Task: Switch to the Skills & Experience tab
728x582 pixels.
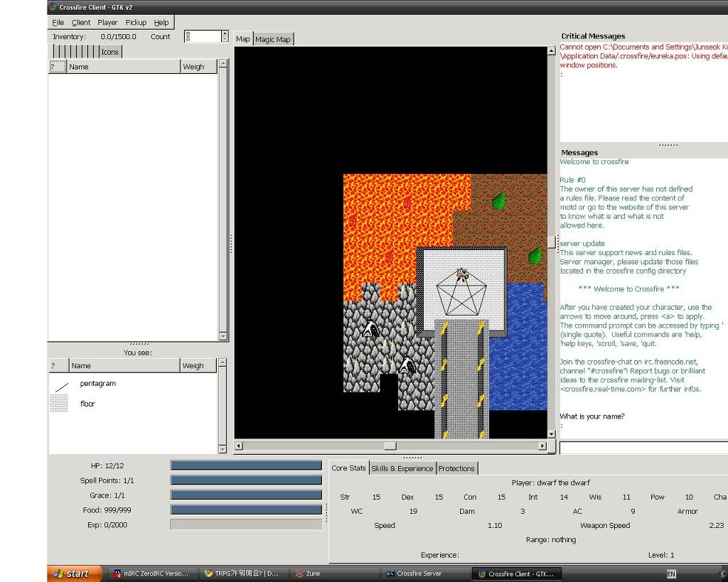Action: pos(402,468)
